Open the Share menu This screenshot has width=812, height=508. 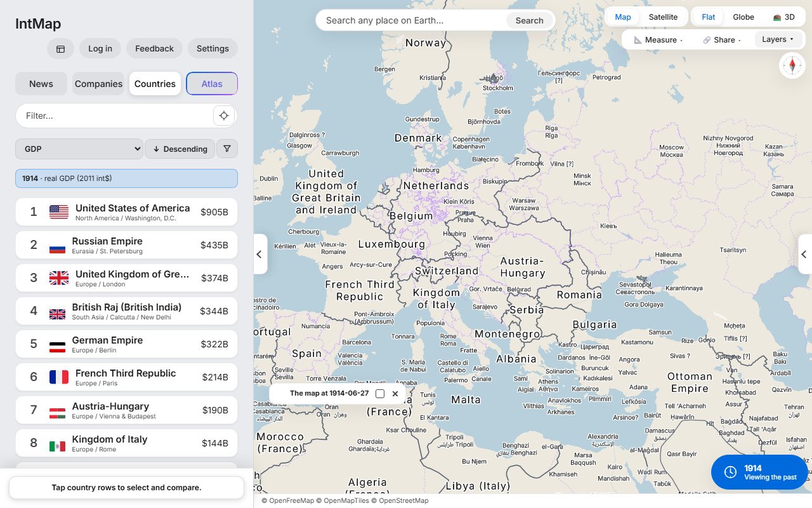tap(722, 39)
